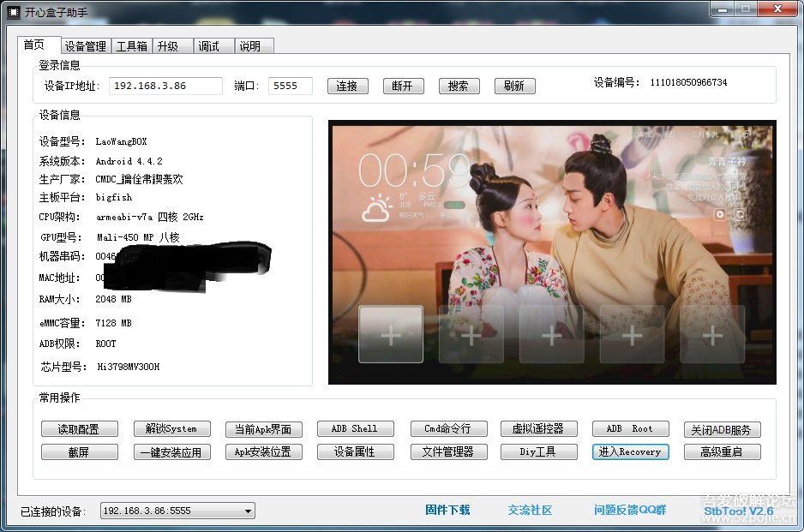Click the last plus tile in preview
This screenshot has height=532, width=804.
tap(712, 335)
